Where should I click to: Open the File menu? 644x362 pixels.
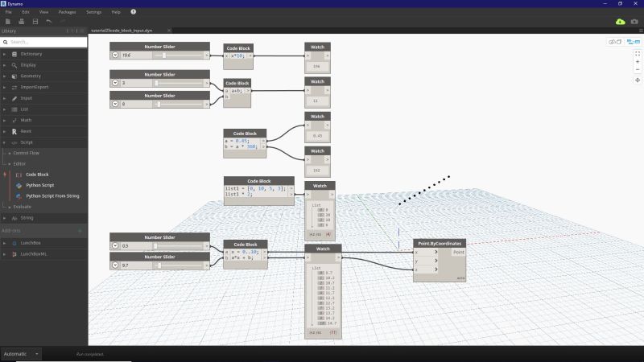coord(9,12)
